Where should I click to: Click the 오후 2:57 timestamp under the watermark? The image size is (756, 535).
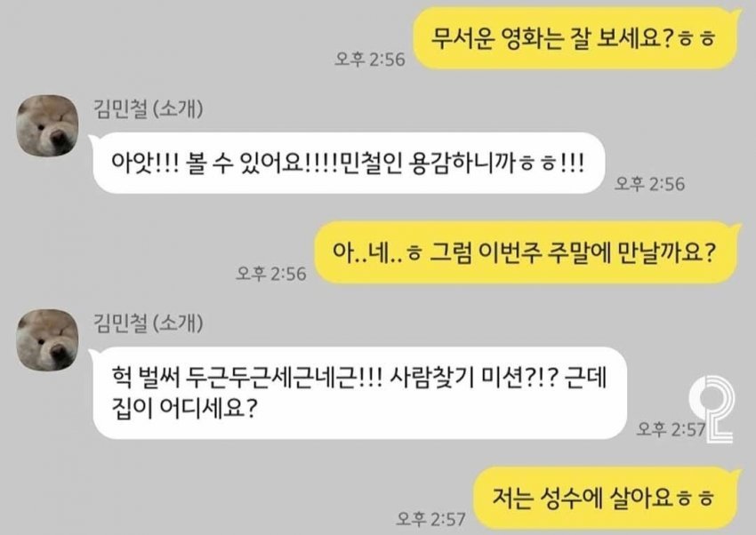pyautogui.click(x=672, y=428)
